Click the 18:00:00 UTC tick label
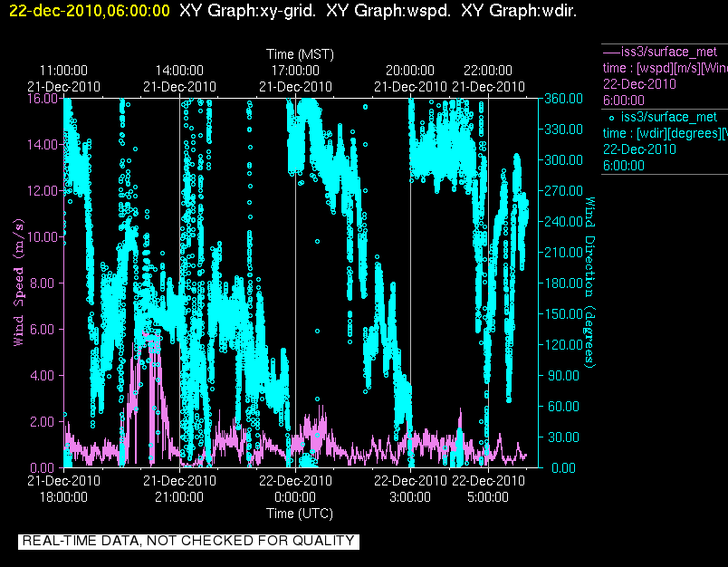Viewport: 728px width, 567px height. pyautogui.click(x=63, y=497)
